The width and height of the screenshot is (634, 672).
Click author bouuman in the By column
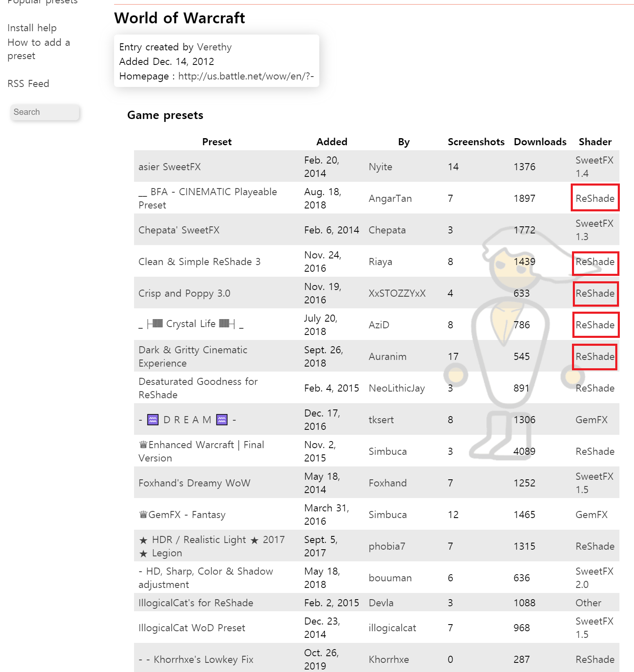tap(390, 578)
